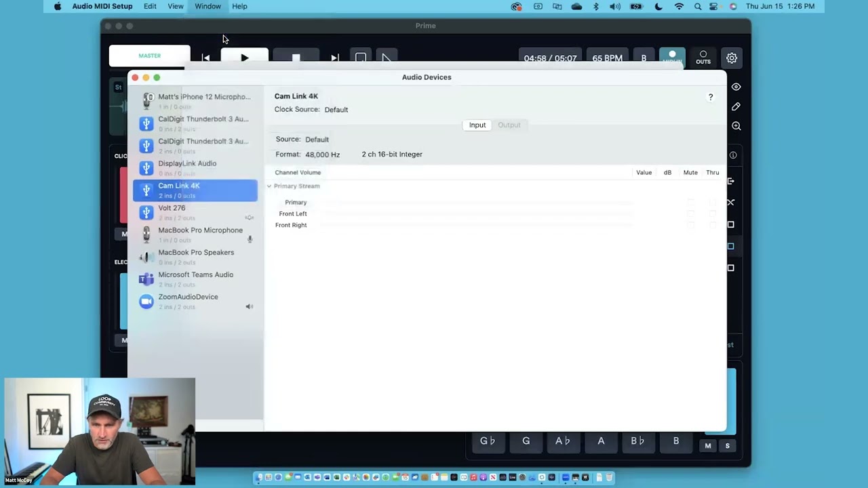Click the zoom magnifier icon in Prime

[x=736, y=126]
